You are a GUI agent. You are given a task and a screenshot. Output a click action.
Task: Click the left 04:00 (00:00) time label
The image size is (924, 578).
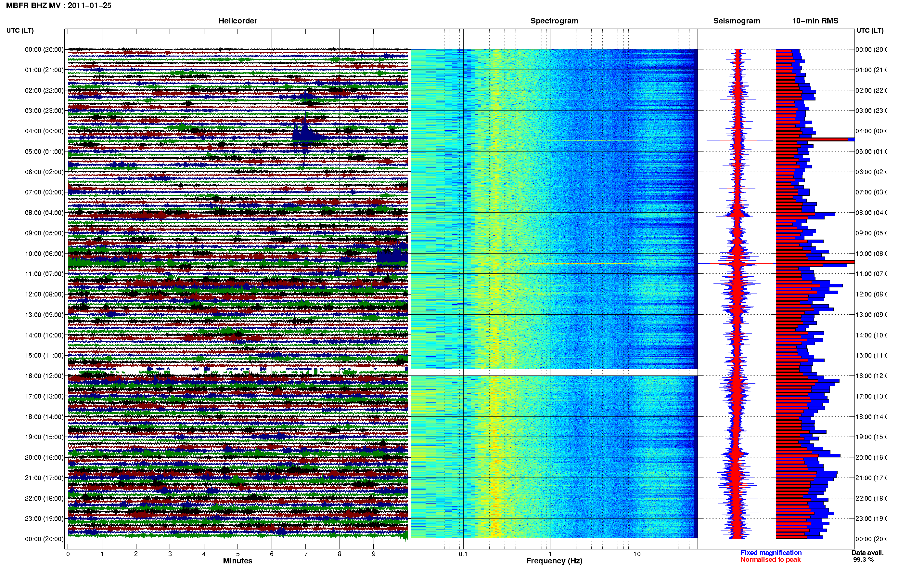point(44,131)
